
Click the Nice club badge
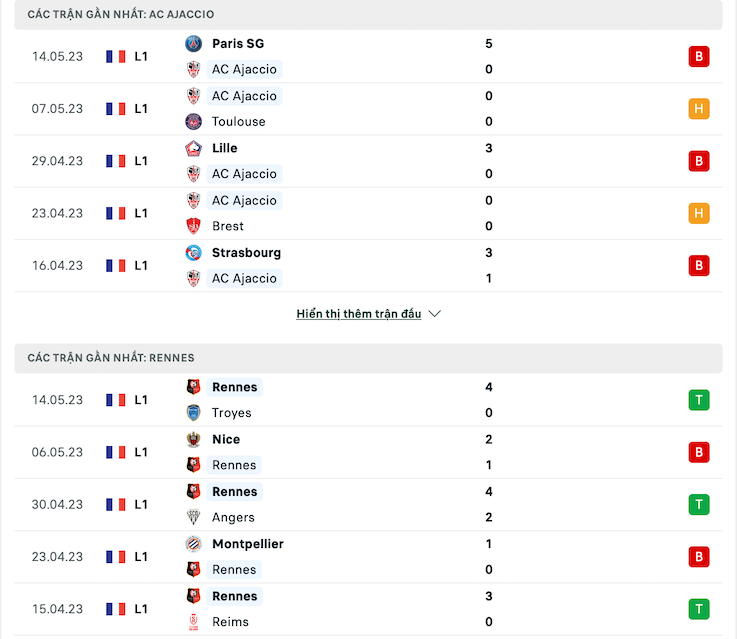pyautogui.click(x=193, y=439)
